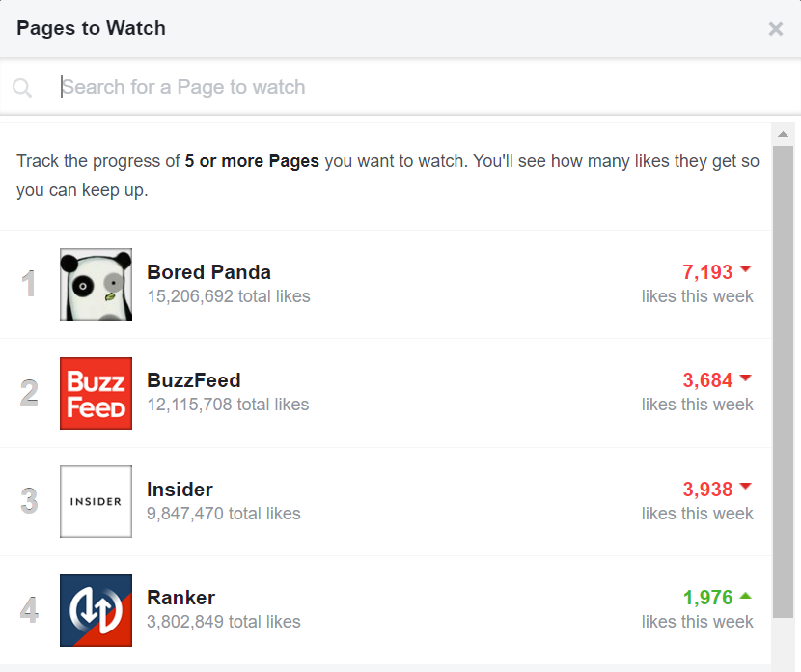
Task: Click the red down arrow next to 7,193
Action: (745, 268)
